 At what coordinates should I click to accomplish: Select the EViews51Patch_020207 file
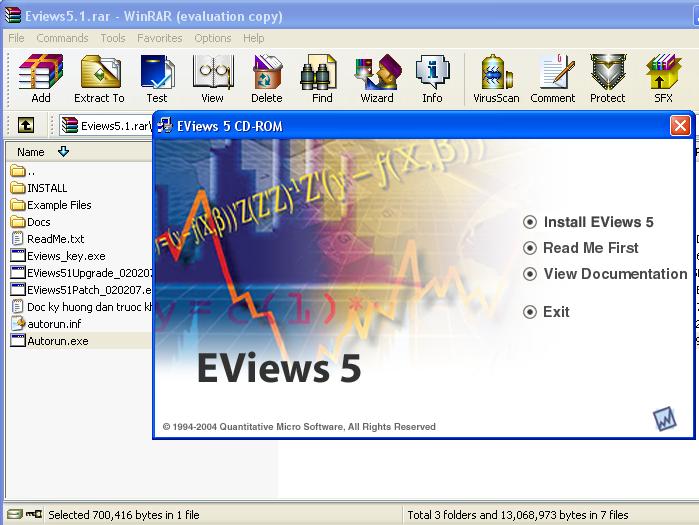point(81,290)
